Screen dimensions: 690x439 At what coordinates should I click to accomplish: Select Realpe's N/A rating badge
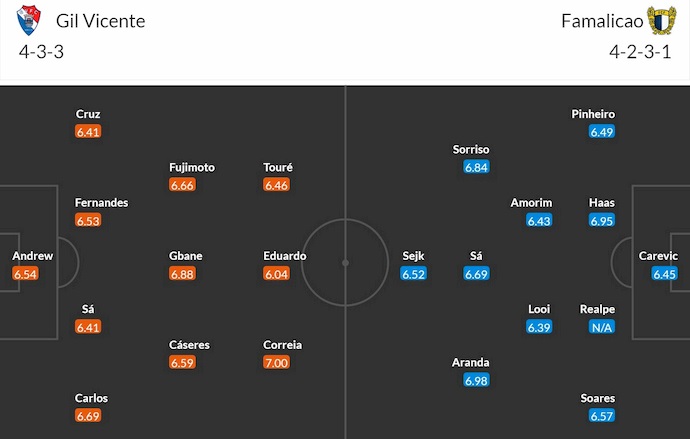(602, 327)
